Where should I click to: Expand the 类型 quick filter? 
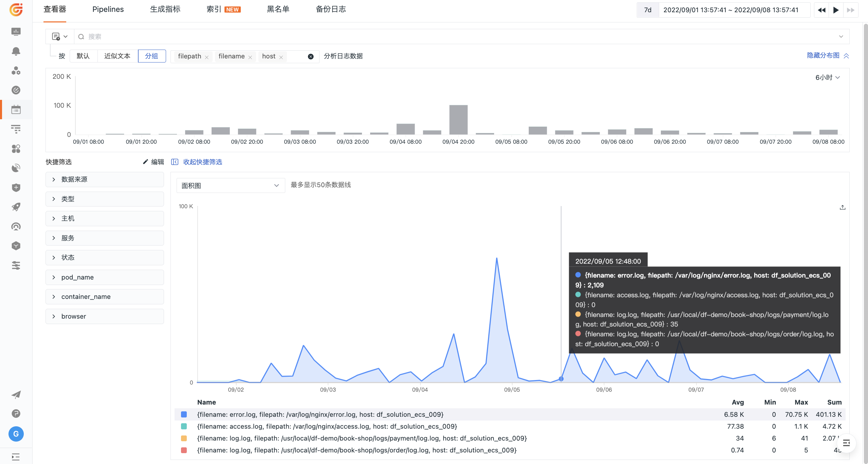click(105, 199)
